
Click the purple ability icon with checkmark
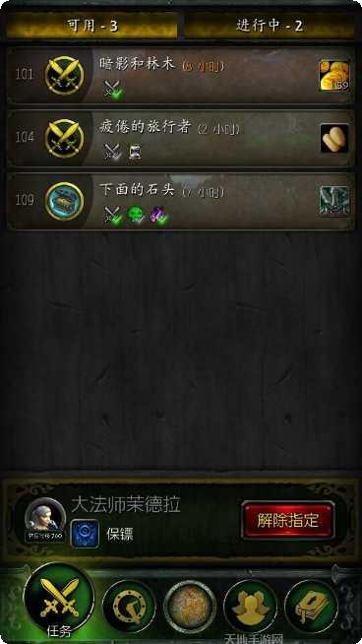pyautogui.click(x=158, y=216)
